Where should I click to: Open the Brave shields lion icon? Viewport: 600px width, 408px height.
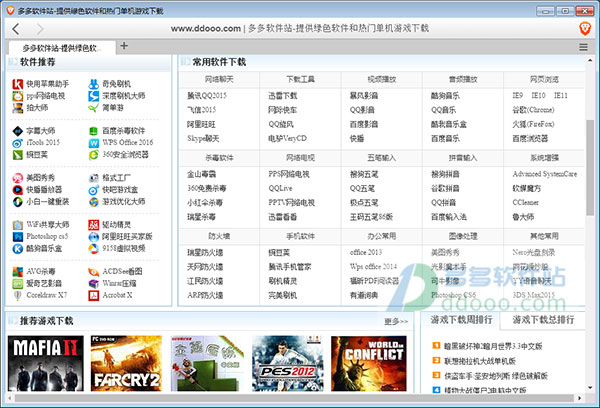coord(585,28)
